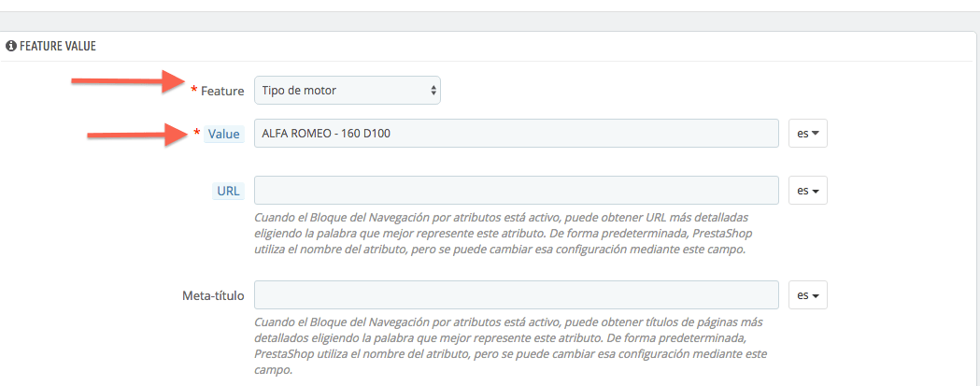Click the red asterisk next to Value label
980x386 pixels.
click(197, 133)
